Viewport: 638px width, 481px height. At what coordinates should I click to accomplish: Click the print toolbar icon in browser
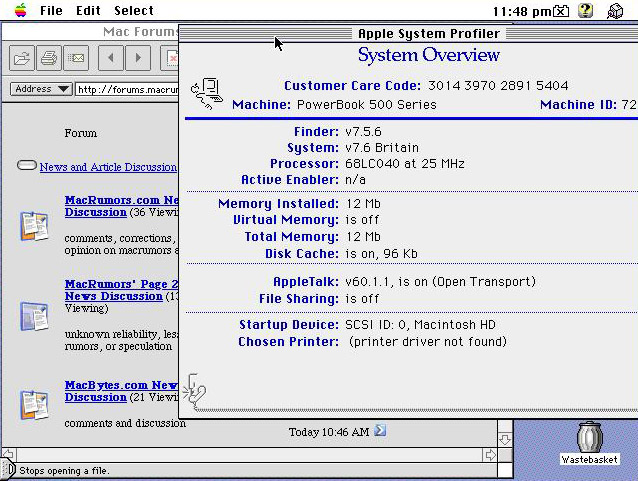49,58
